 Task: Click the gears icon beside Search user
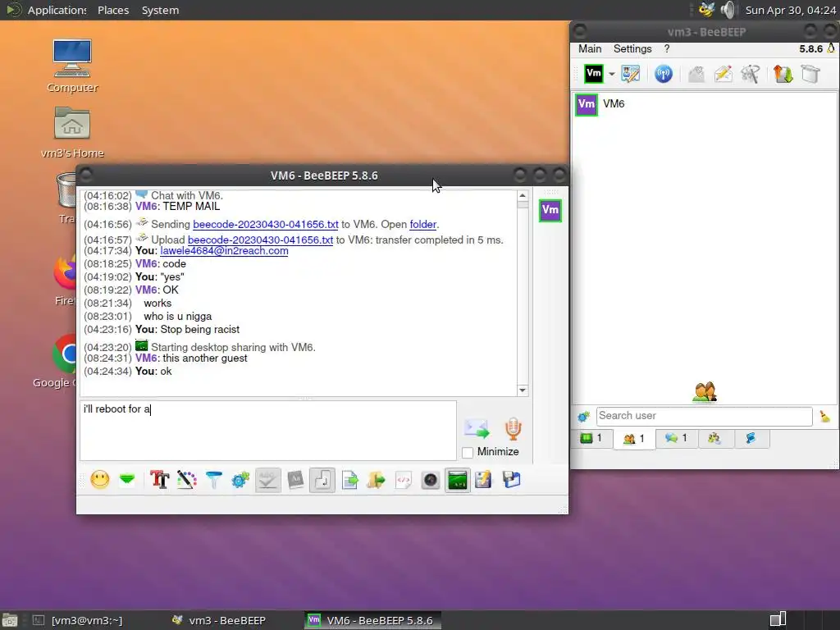coord(583,416)
